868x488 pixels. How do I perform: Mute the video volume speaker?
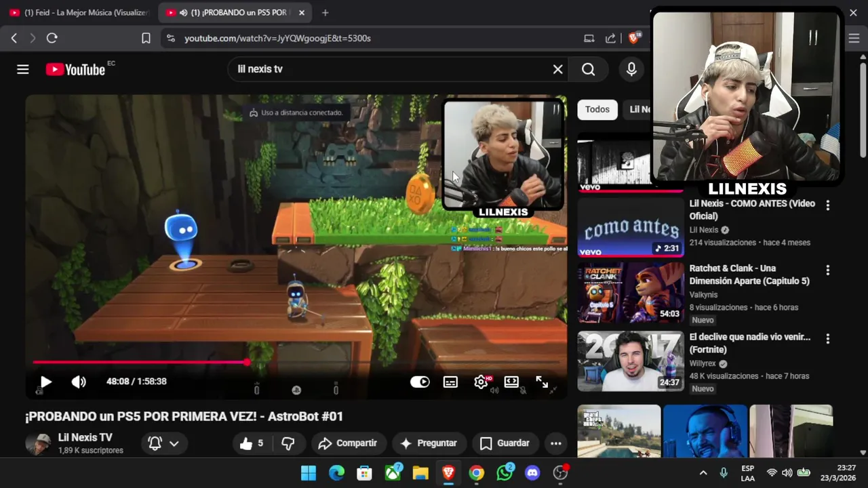(79, 382)
